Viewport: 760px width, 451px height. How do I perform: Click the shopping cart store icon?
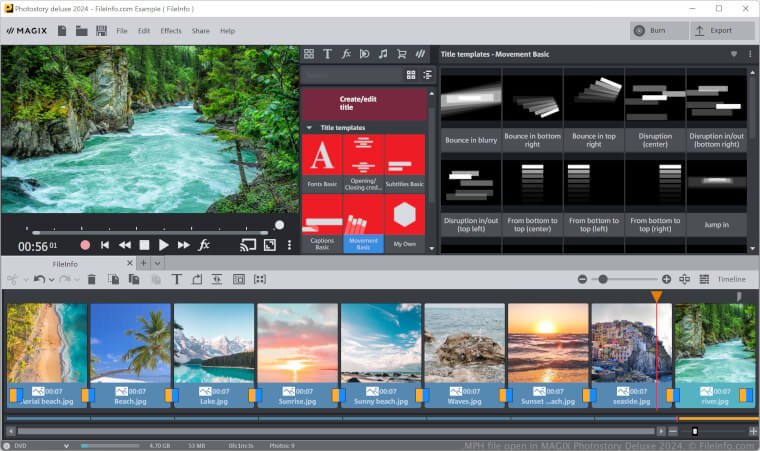tap(402, 54)
